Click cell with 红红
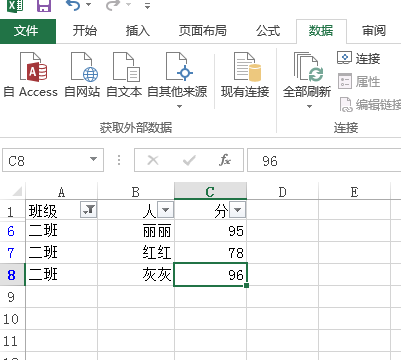 [x=136, y=253]
